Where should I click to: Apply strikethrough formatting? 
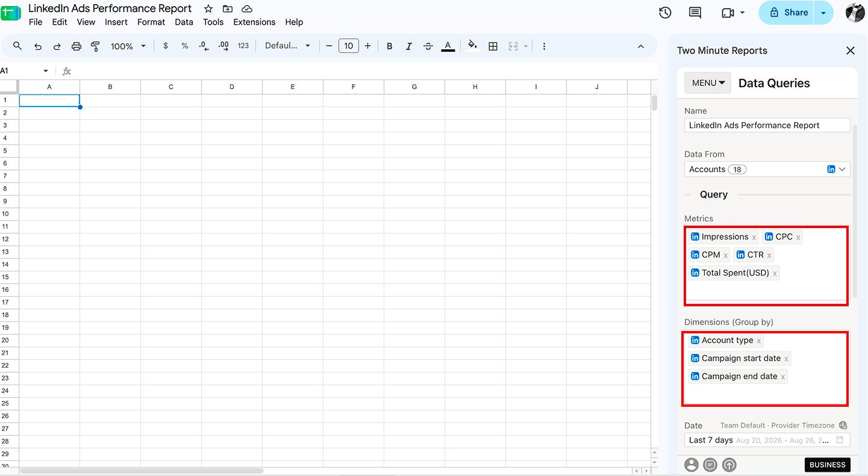[428, 46]
